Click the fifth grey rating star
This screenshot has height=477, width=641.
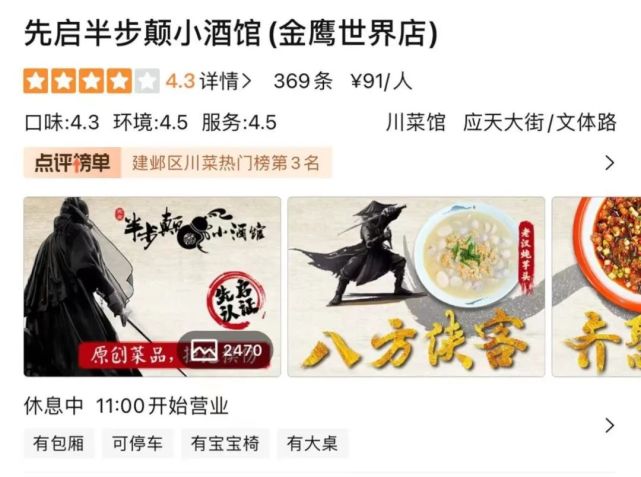click(x=147, y=81)
